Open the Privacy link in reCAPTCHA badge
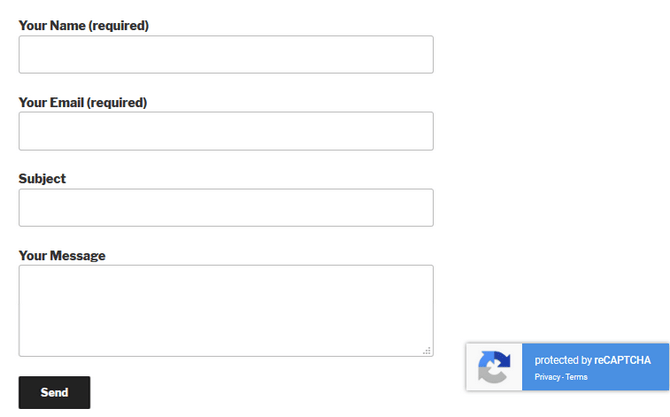This screenshot has width=670, height=417. [x=547, y=377]
